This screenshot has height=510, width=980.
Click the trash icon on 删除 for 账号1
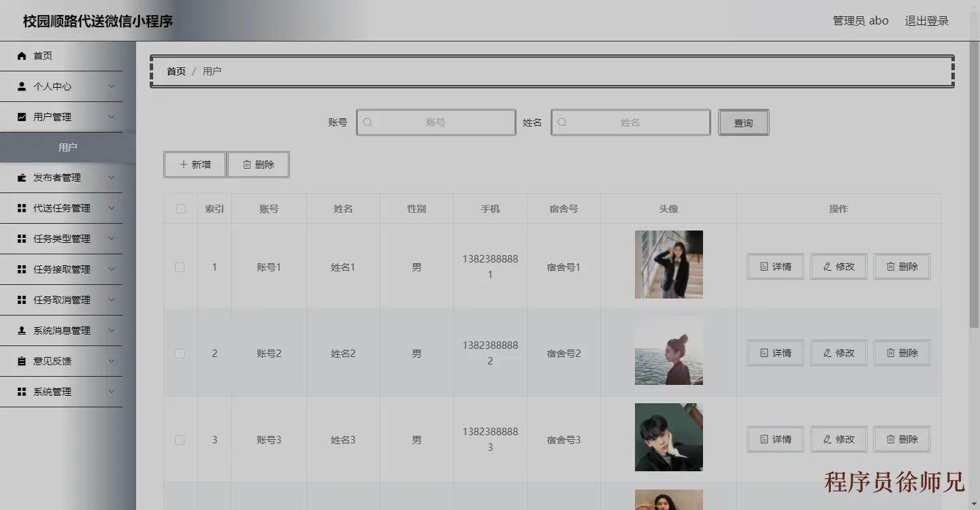[891, 267]
